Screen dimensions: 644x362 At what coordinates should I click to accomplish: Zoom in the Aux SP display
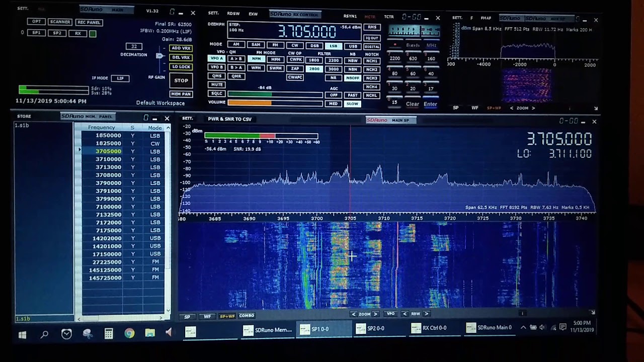click(x=533, y=108)
